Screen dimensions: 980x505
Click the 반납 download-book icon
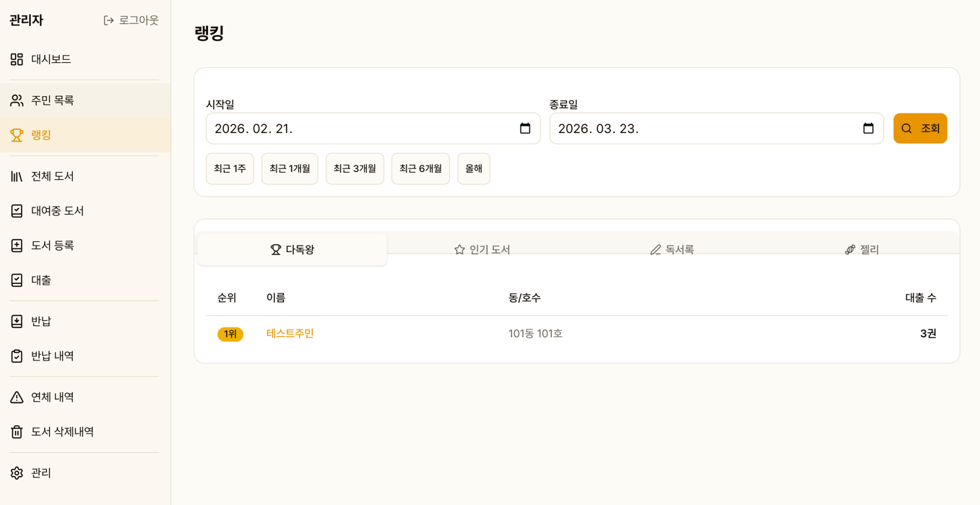[17, 321]
